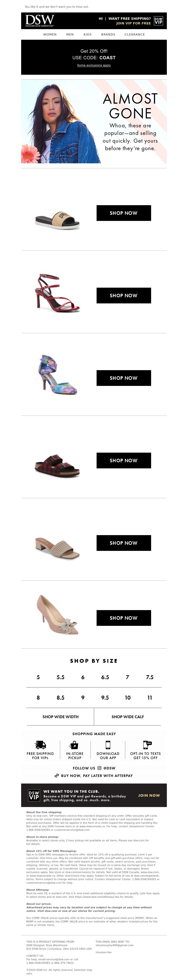Select shoe size 6.5
The width and height of the screenshot is (188, 980).
pyautogui.click(x=105, y=677)
